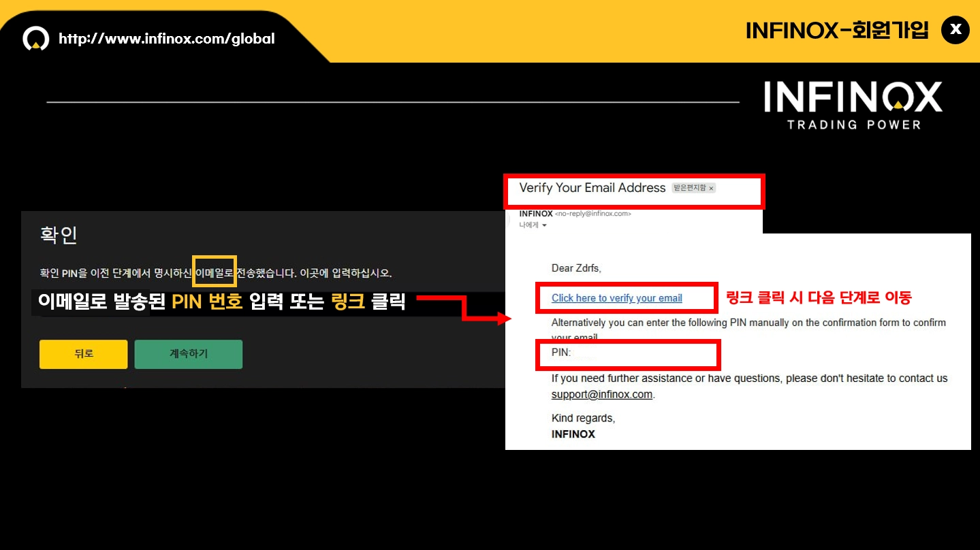
Task: Remove the 받은편지함 inbox label with its x
Action: coord(711,188)
